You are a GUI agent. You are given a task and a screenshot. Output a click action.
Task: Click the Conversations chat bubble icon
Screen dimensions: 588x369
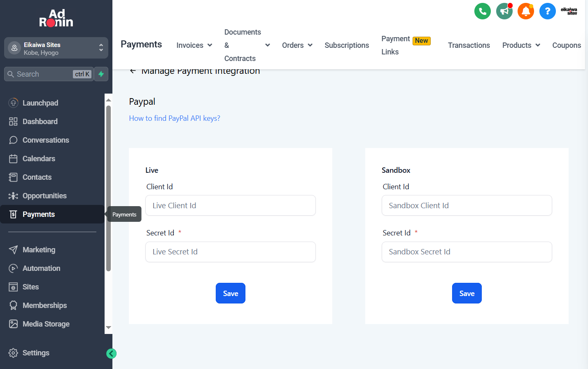coord(13,140)
